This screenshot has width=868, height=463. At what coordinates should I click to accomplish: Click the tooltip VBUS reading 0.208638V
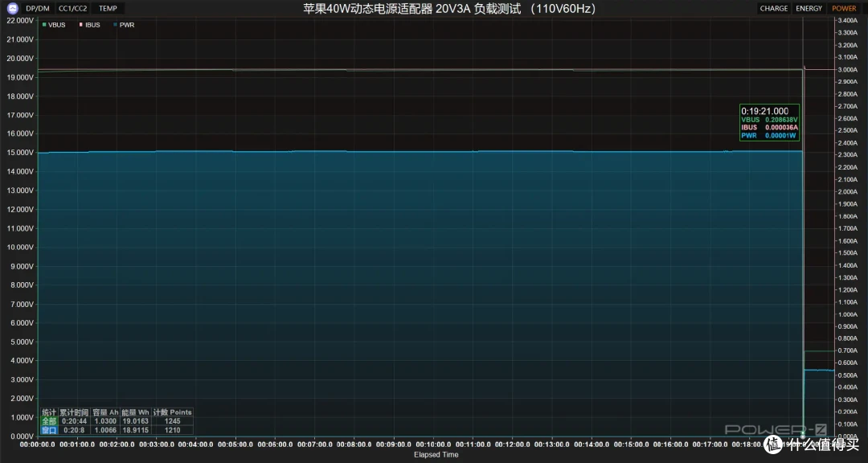coord(781,120)
